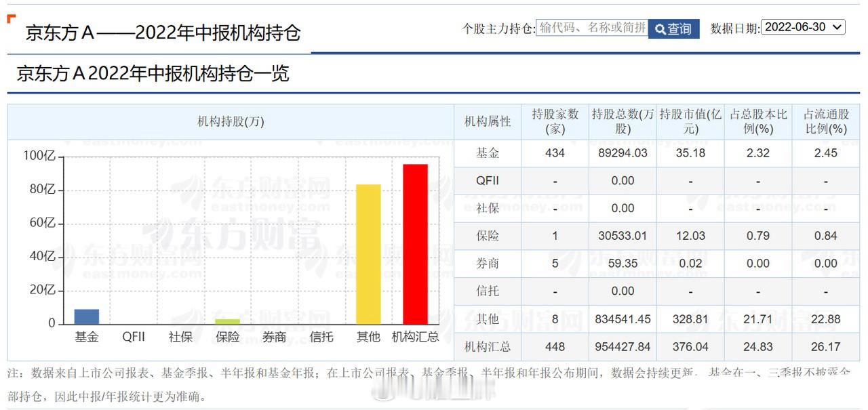This screenshot has width=868, height=410.
Task: Click the 12.03 insurance market value cell
Action: coord(690,236)
